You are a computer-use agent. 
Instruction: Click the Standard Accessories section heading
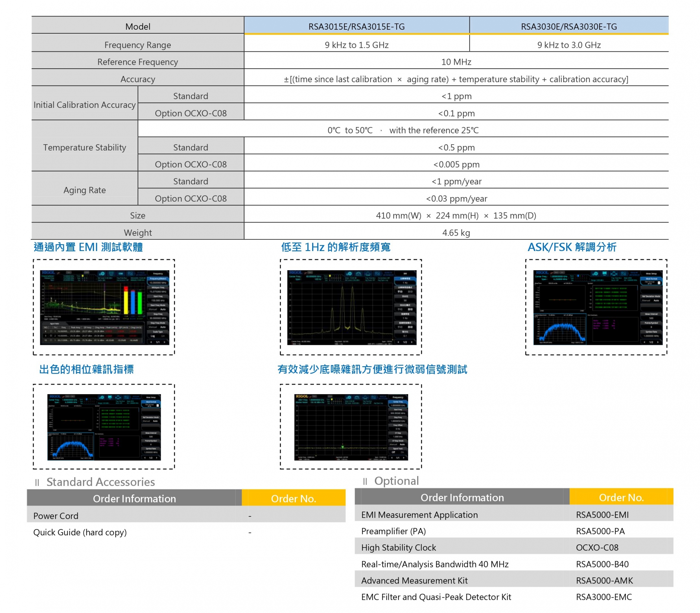click(100, 482)
